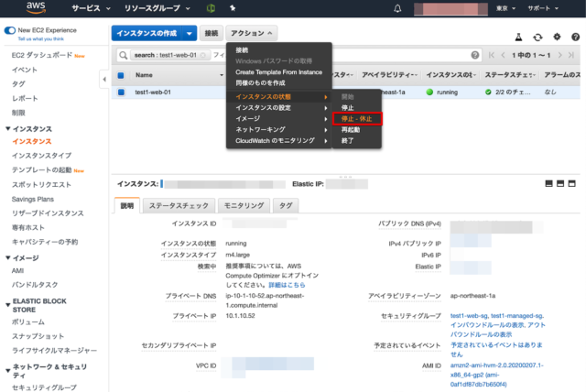Open Savings Plans in the sidebar
Image resolution: width=586 pixels, height=392 pixels.
pos(33,199)
